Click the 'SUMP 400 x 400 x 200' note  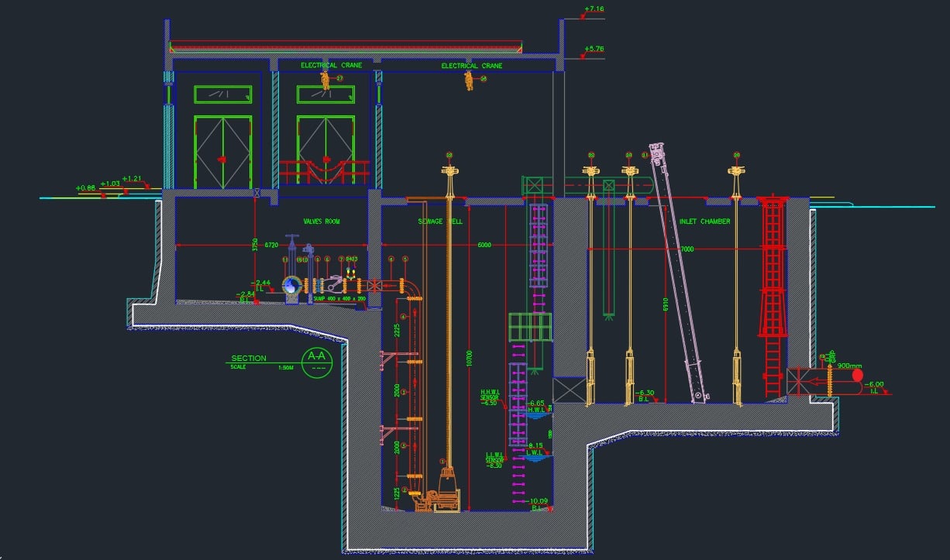tap(339, 299)
